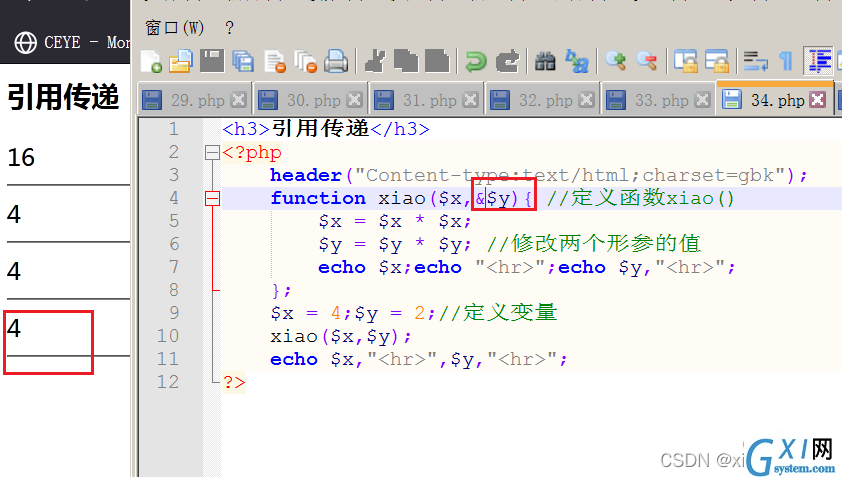Create a new file with the New icon
The width and height of the screenshot is (842, 477).
tap(151, 61)
